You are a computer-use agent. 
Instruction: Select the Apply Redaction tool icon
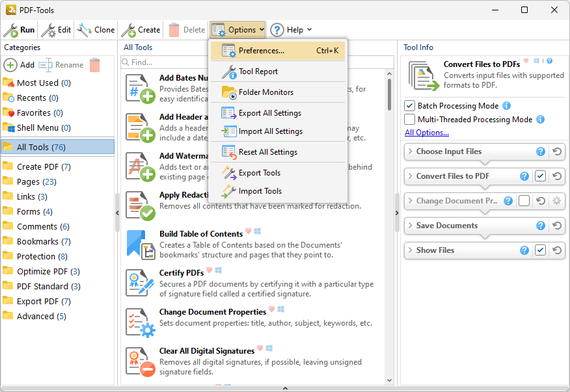coord(141,205)
